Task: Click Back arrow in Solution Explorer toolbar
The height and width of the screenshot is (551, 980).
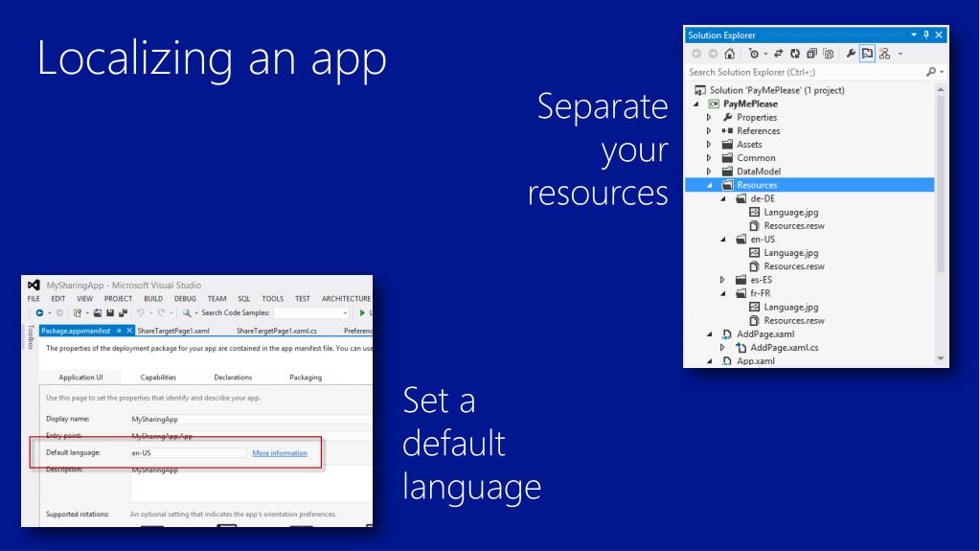Action: (696, 54)
